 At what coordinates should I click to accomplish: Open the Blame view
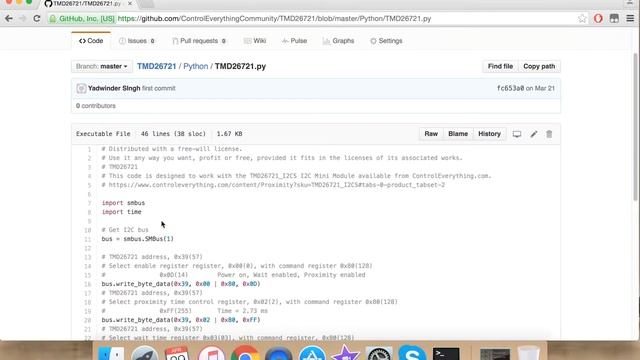(x=458, y=134)
